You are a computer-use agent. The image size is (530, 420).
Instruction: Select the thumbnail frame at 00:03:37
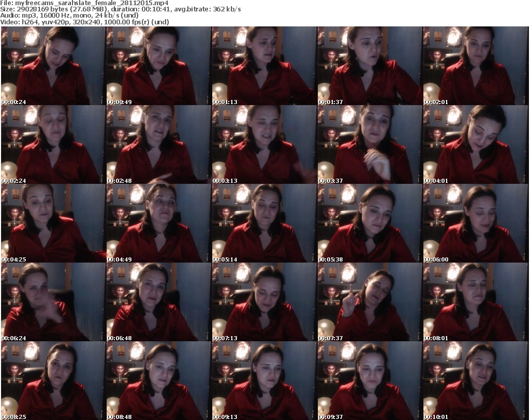coord(370,144)
